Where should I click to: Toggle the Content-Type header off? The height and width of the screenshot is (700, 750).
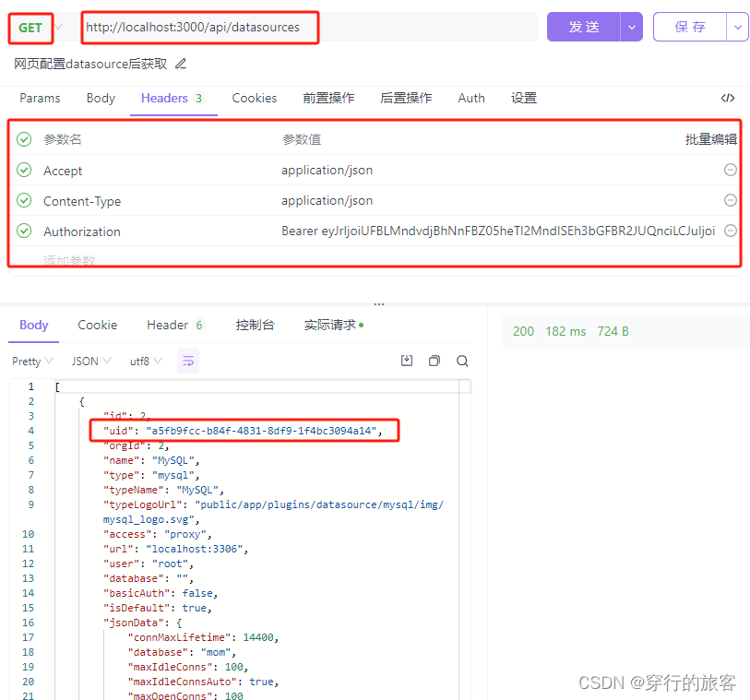coord(24,200)
